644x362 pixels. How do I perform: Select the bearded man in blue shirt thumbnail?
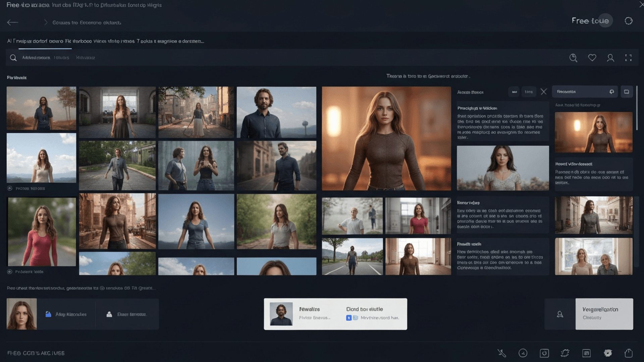click(x=276, y=112)
